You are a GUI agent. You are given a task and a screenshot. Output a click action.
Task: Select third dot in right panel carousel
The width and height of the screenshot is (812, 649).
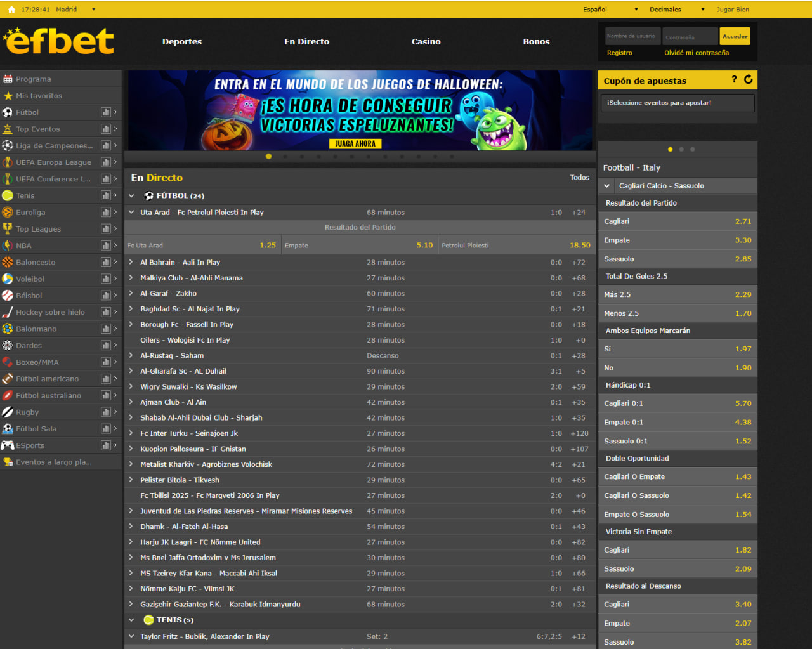[692, 150]
